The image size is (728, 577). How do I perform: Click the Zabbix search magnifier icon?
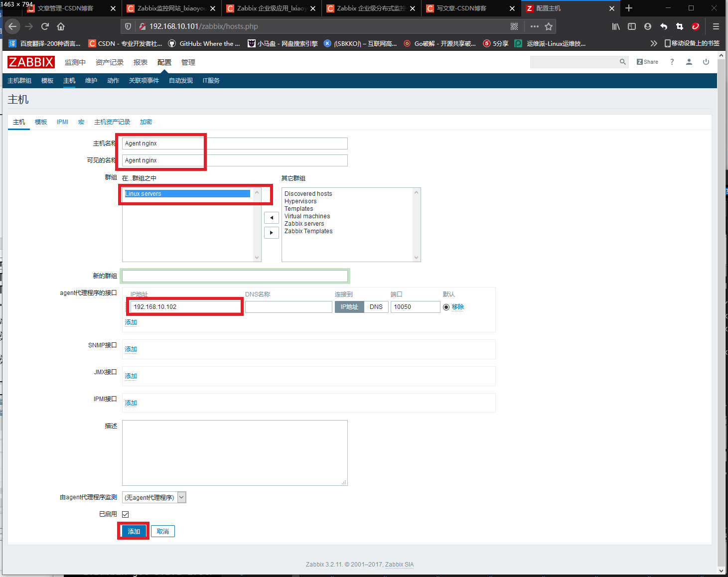622,62
